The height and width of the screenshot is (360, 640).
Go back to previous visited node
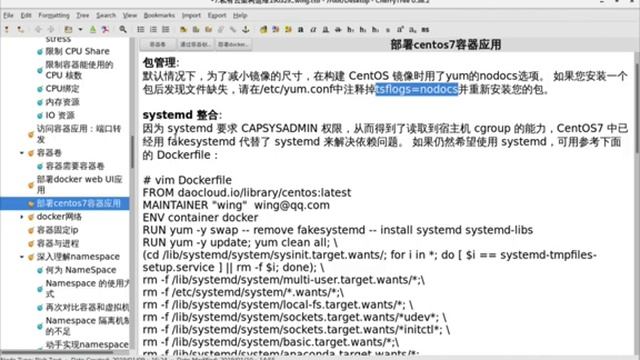pos(38,29)
